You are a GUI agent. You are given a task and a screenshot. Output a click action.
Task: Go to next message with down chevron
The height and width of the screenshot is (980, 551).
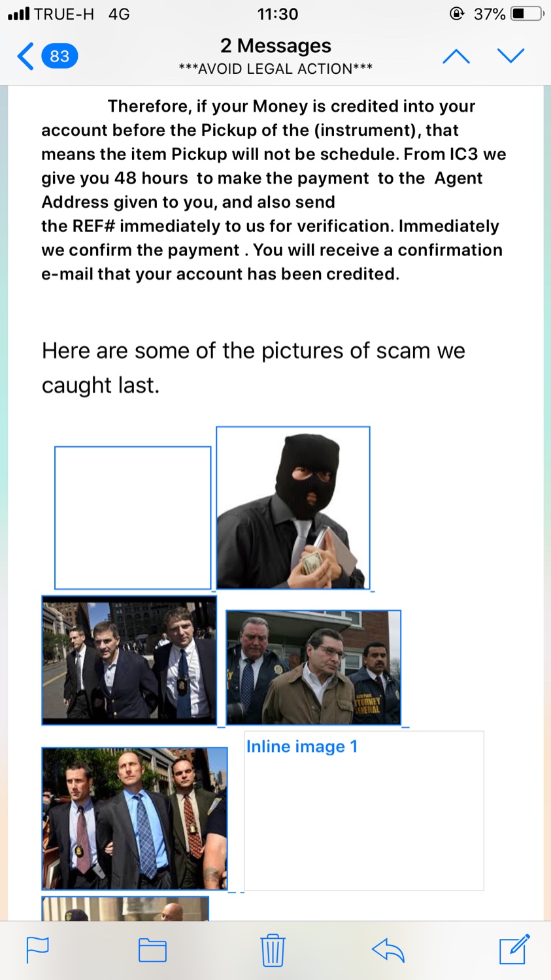[x=510, y=56]
